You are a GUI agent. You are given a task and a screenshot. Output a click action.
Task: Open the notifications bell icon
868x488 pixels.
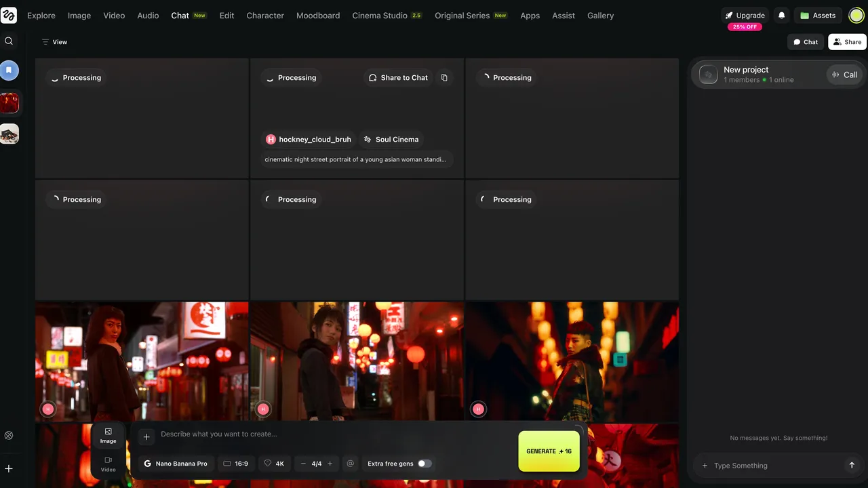coord(782,15)
